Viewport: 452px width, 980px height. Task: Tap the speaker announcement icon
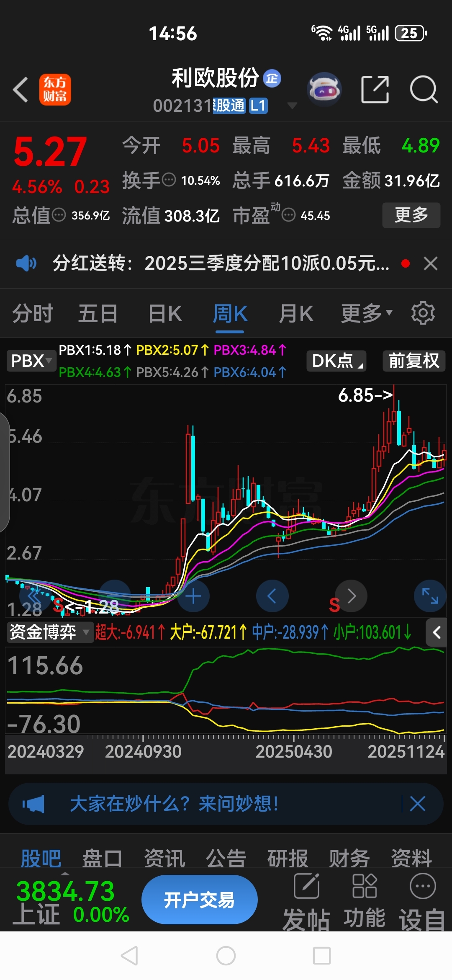tap(26, 263)
